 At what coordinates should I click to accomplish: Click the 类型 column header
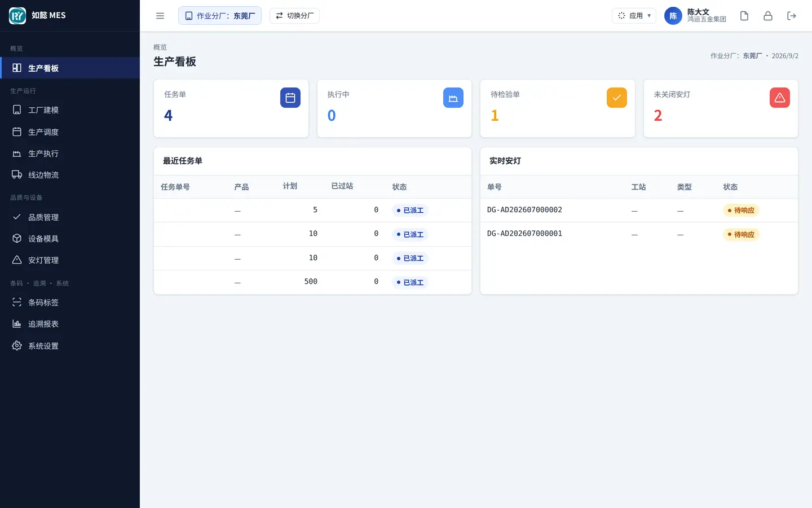tap(685, 187)
